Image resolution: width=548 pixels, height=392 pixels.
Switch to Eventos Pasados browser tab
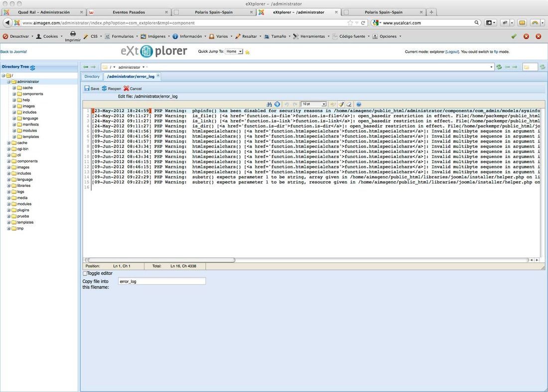tap(129, 12)
